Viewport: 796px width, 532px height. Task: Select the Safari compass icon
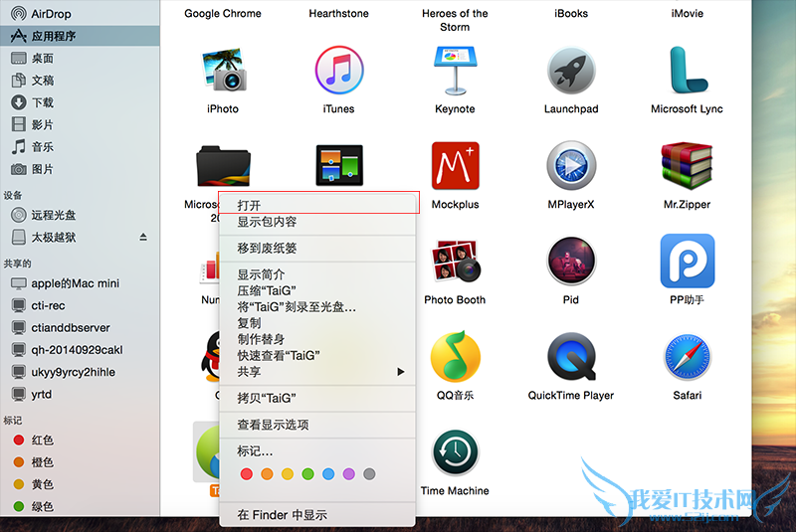pyautogui.click(x=688, y=357)
